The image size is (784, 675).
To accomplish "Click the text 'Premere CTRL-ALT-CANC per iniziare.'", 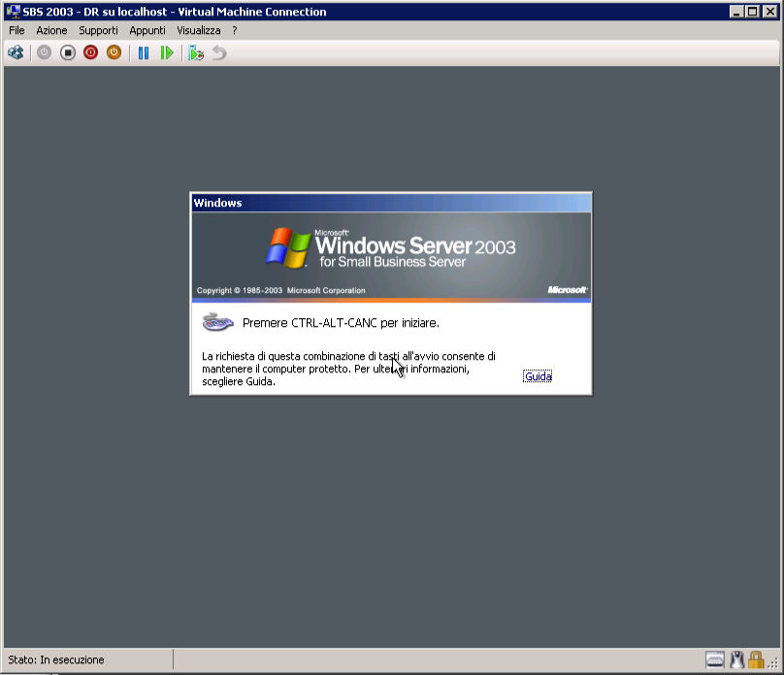I will point(341,323).
